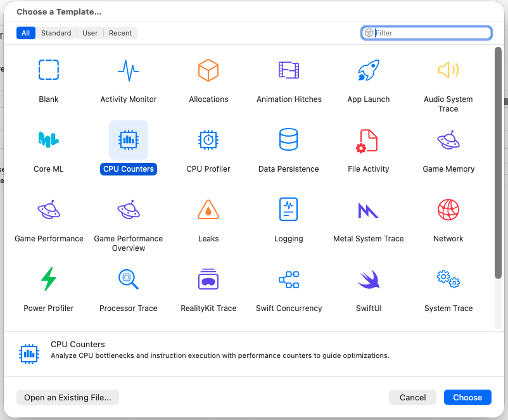Image resolution: width=508 pixels, height=420 pixels.
Task: Click the Animation Hitches label text
Action: pyautogui.click(x=289, y=99)
